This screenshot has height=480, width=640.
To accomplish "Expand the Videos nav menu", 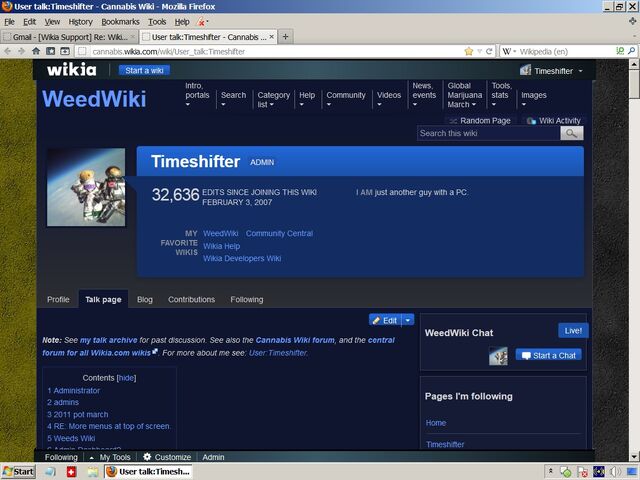I will click(389, 99).
